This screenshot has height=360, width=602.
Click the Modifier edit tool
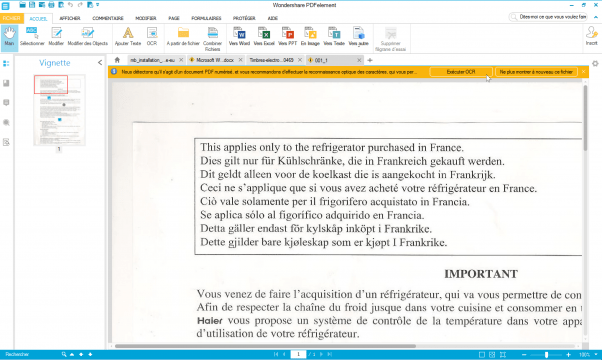click(x=56, y=37)
